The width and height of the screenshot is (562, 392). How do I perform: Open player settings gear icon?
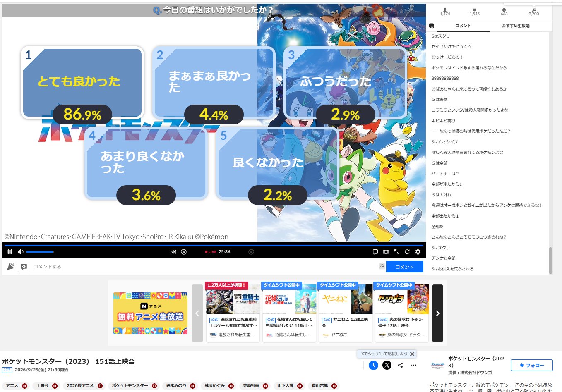418,252
